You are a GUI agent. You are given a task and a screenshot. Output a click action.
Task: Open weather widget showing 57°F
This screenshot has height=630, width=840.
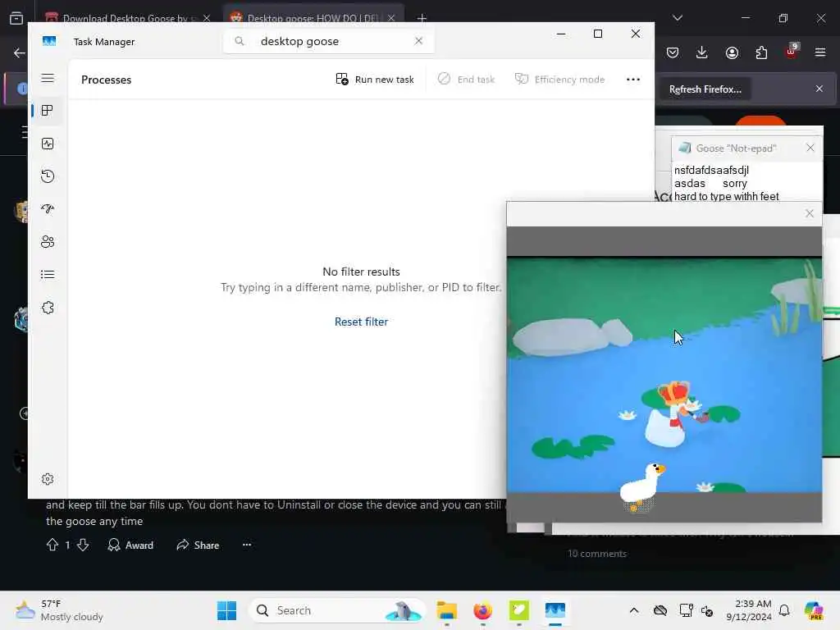[59, 610]
